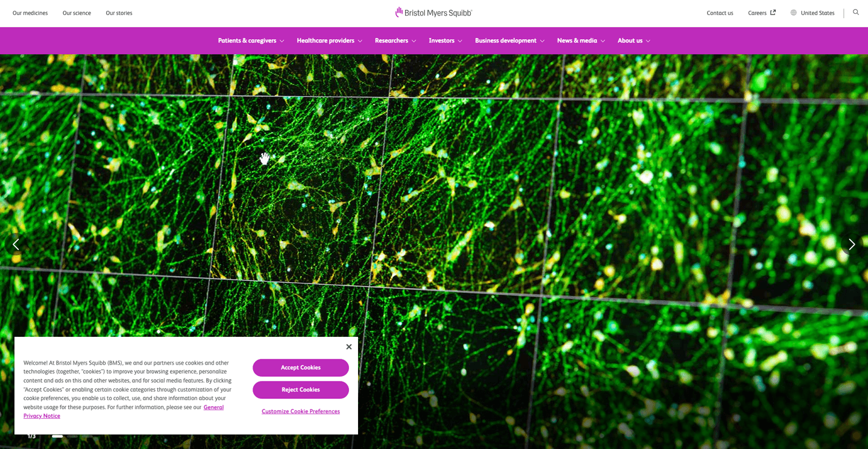868x449 pixels.
Task: Dismiss the cookie banner with the X
Action: pyautogui.click(x=348, y=347)
